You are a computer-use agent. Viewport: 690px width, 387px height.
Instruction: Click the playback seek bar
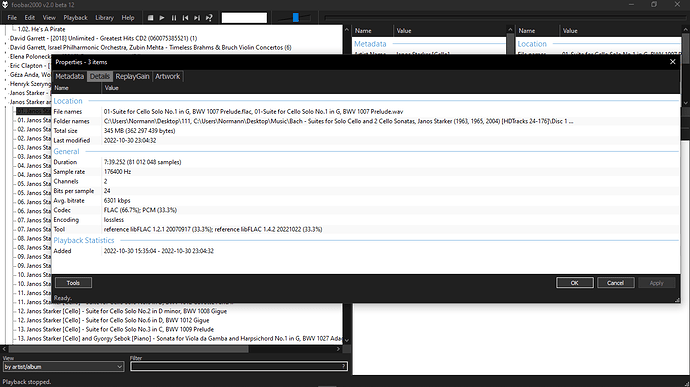click(x=505, y=18)
